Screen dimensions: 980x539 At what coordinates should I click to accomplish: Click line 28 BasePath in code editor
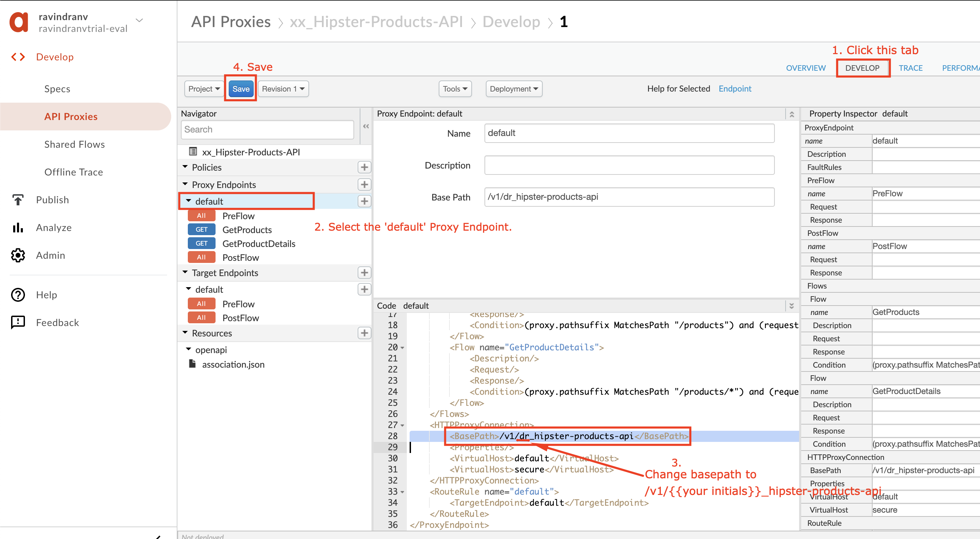[x=569, y=436]
